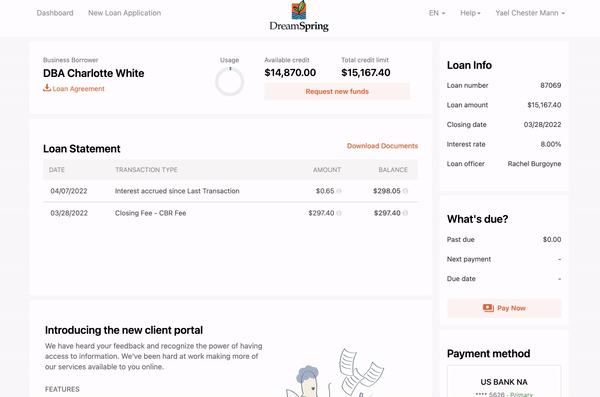The image size is (600, 397).
Task: Select Interest accrued since Last Transaction row
Action: click(230, 191)
